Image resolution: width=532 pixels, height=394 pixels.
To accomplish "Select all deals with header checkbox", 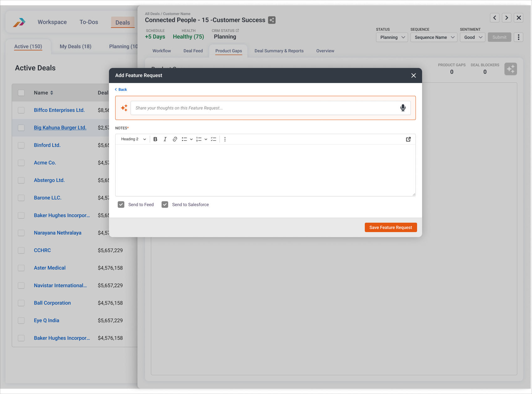I will tap(21, 93).
